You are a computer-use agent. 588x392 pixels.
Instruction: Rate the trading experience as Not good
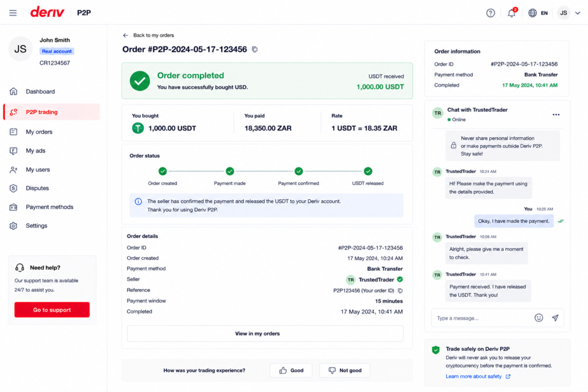345,370
